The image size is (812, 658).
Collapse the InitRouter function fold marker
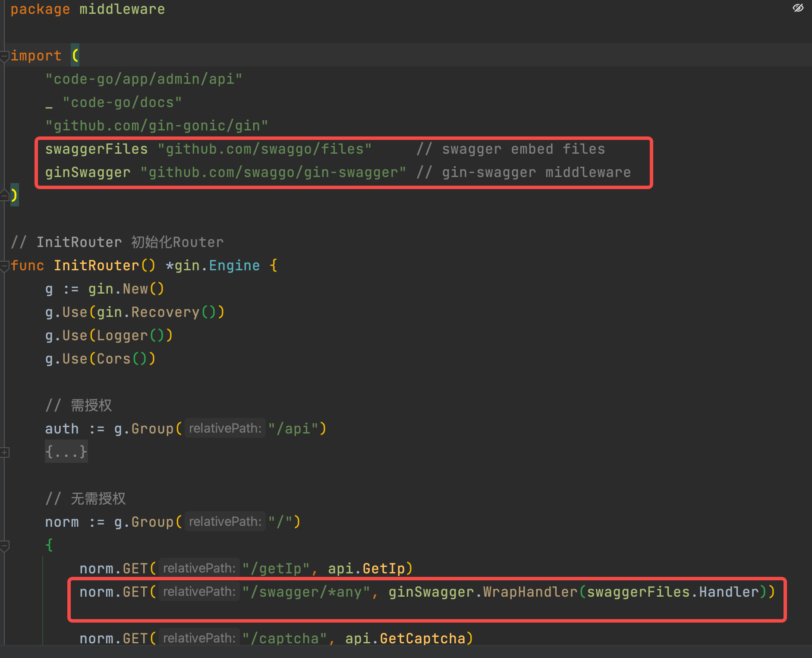point(5,266)
